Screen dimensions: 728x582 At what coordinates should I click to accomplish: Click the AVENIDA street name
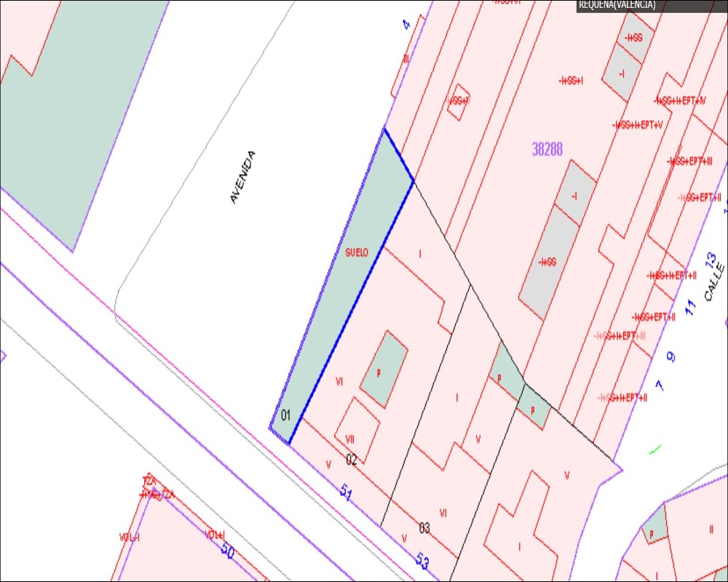pyautogui.click(x=242, y=177)
